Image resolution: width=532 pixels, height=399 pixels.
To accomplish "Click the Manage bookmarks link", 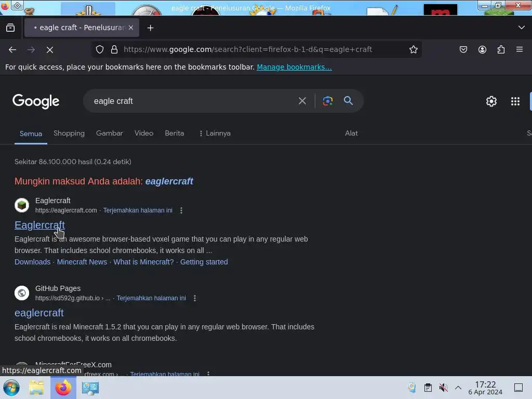I will [x=294, y=67].
